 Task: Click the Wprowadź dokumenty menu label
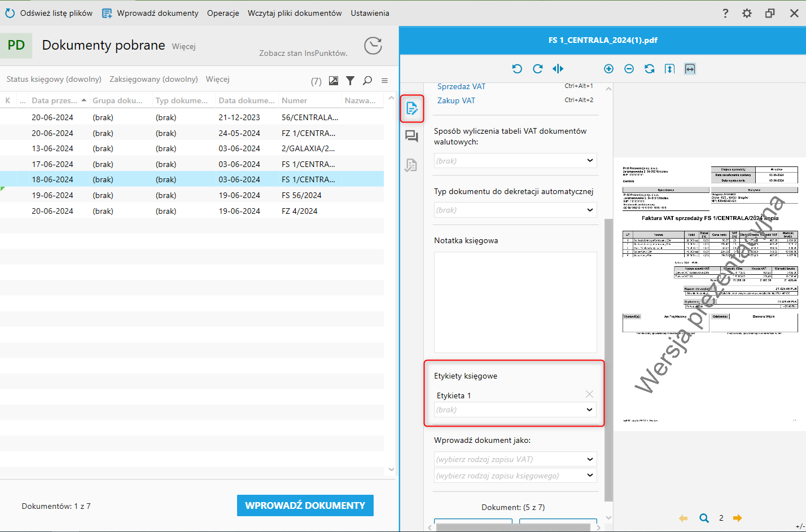click(158, 13)
